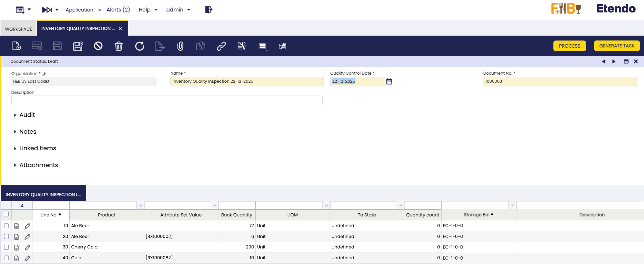This screenshot has height=264, width=644.
Task: Expand the Audit section
Action: click(27, 115)
